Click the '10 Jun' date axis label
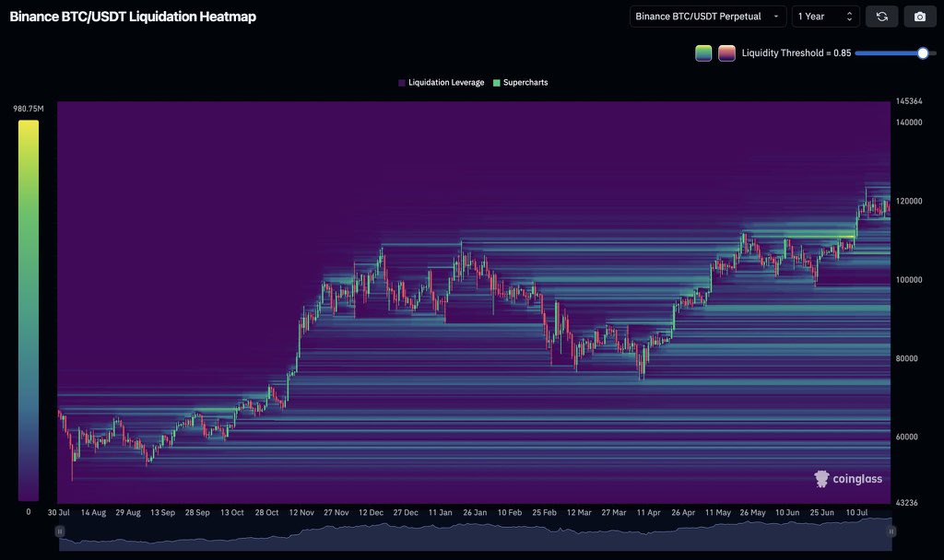944x560 pixels. coord(787,512)
